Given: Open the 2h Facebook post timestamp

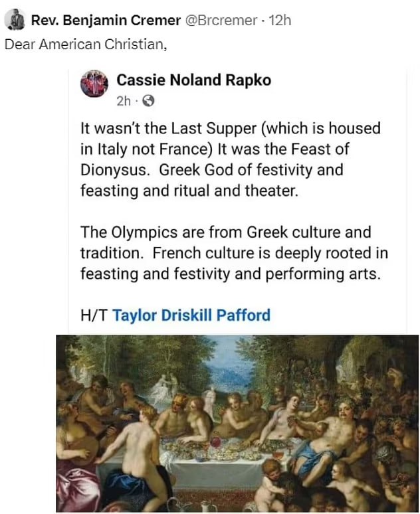Looking at the screenshot, I should click(x=124, y=102).
